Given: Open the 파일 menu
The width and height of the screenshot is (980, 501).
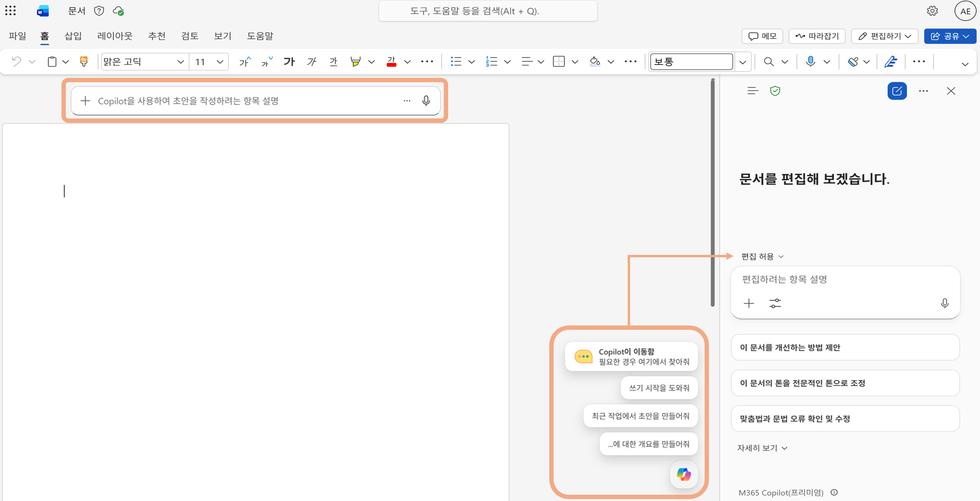Looking at the screenshot, I should [17, 36].
